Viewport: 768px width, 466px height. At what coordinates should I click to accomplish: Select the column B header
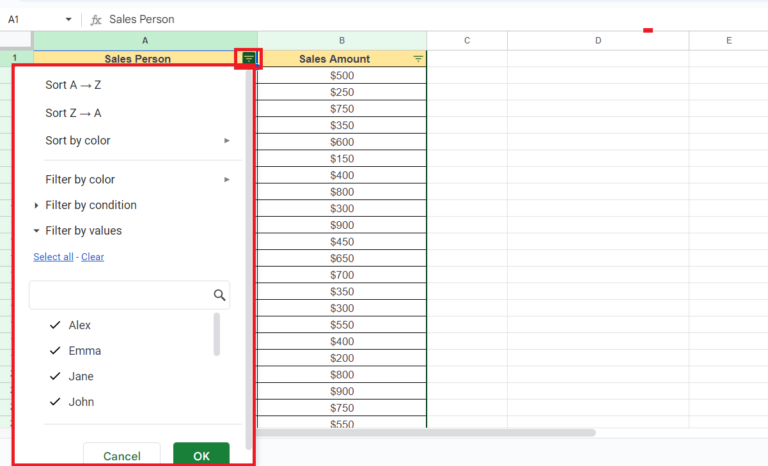342,41
